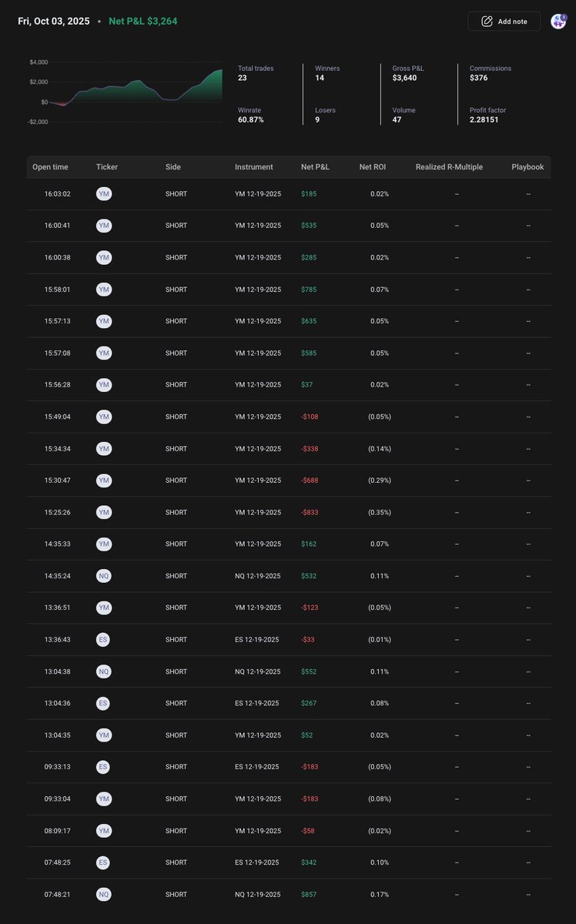Click the YM ticker badge at 14:35:33
Viewport: 576px width, 924px height.
(104, 544)
